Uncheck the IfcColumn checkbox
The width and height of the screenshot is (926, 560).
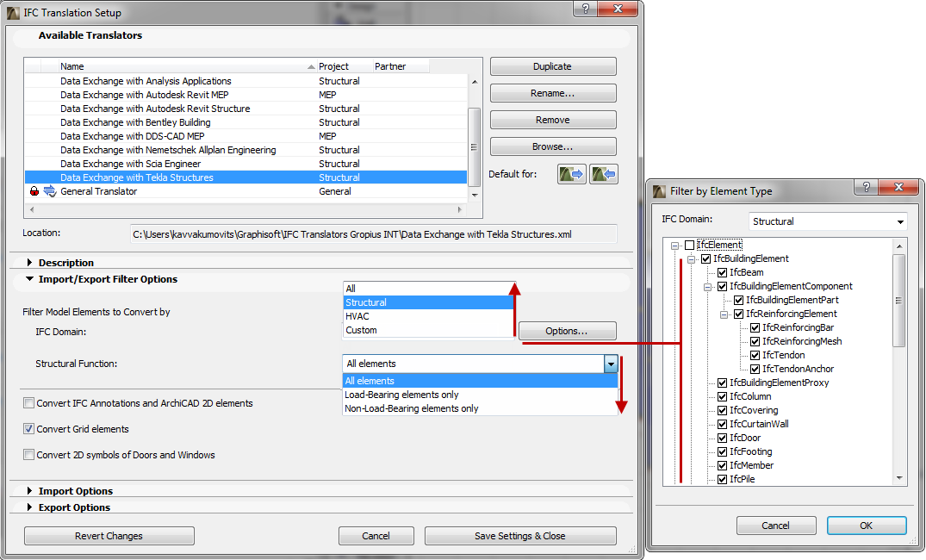click(722, 396)
